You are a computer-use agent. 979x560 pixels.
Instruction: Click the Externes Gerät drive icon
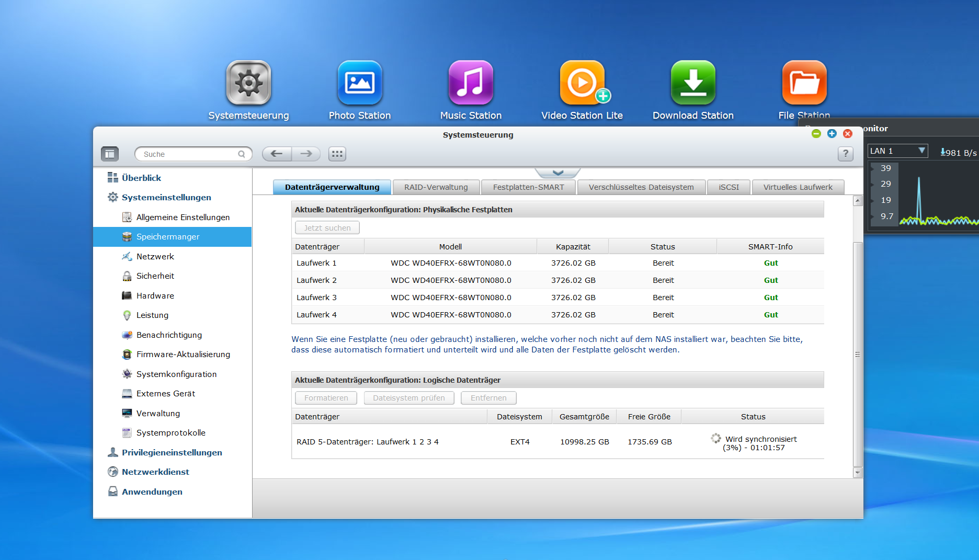click(x=127, y=394)
